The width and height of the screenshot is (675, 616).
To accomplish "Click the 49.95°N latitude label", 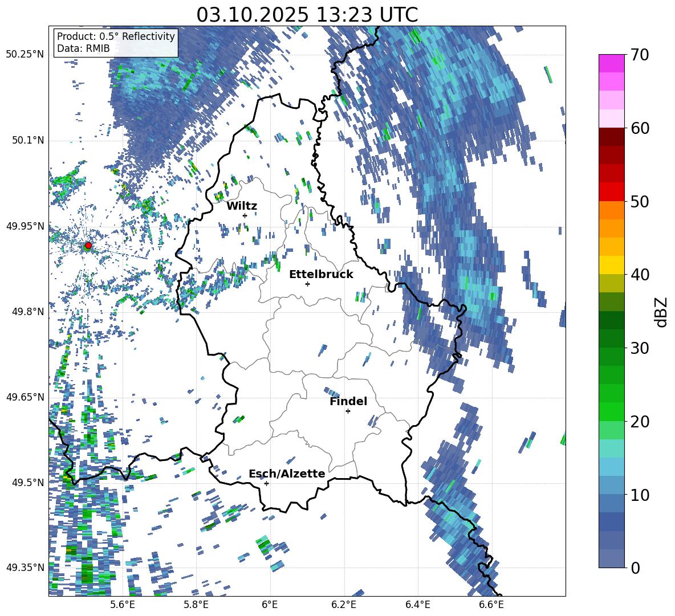I will point(25,226).
